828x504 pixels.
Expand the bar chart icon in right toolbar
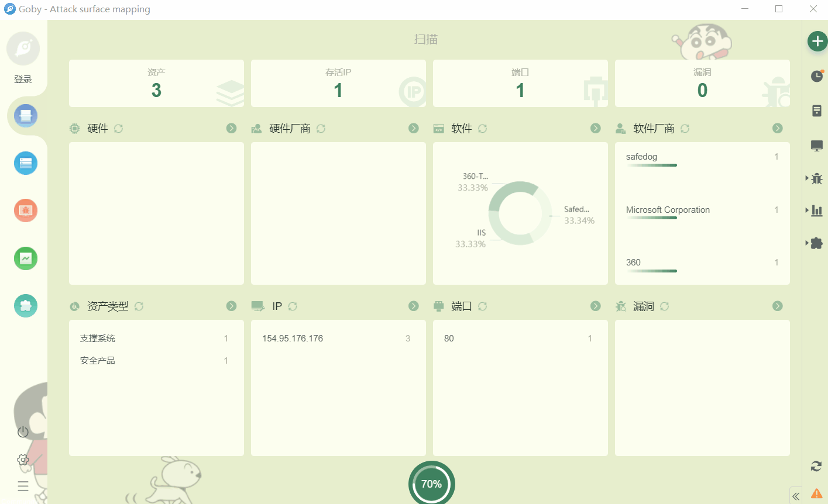tap(817, 210)
